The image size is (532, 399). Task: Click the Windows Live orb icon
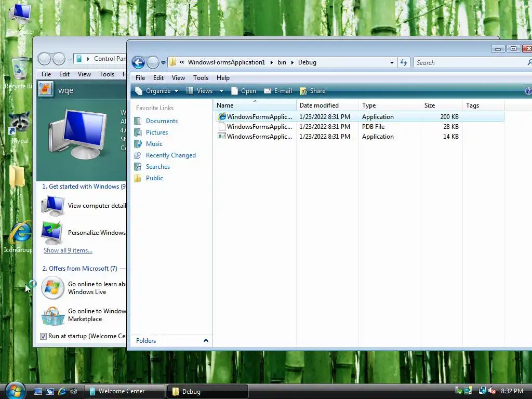pyautogui.click(x=52, y=288)
